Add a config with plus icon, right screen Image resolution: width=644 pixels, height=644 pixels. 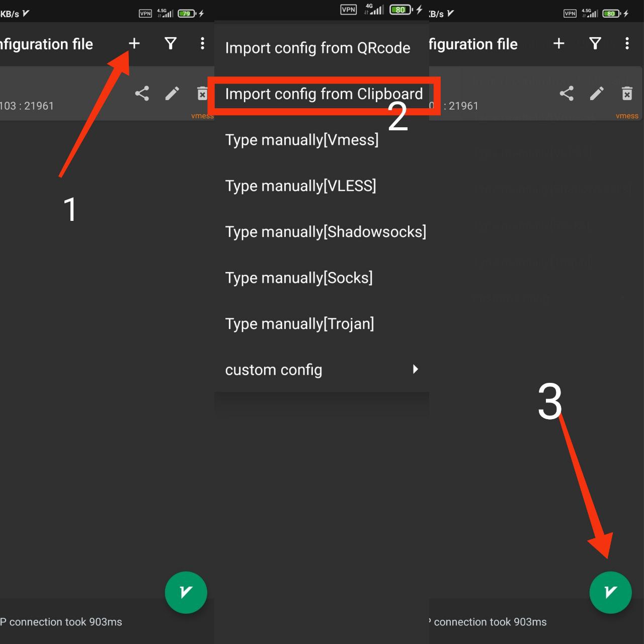559,44
